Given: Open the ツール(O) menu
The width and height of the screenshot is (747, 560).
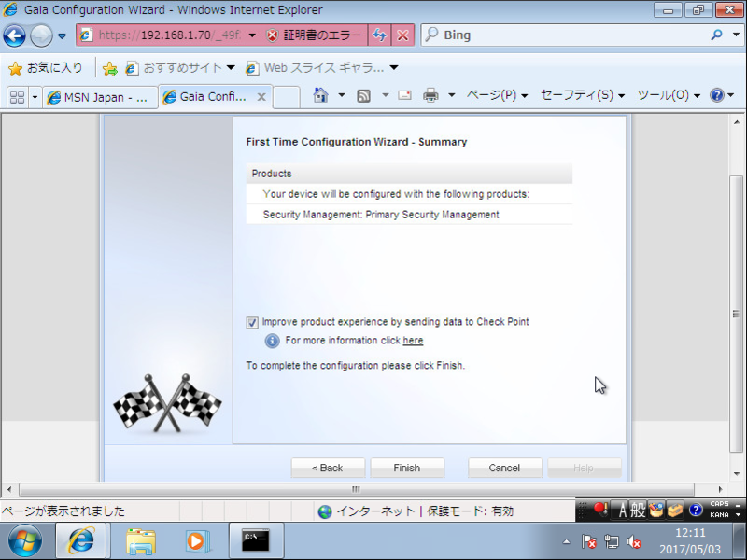Looking at the screenshot, I should point(669,95).
